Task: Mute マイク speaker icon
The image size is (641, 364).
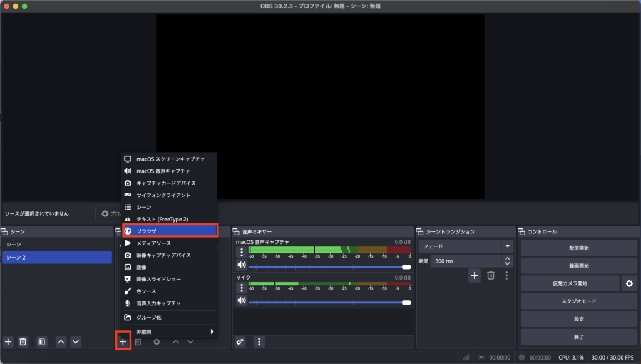Action: 242,301
